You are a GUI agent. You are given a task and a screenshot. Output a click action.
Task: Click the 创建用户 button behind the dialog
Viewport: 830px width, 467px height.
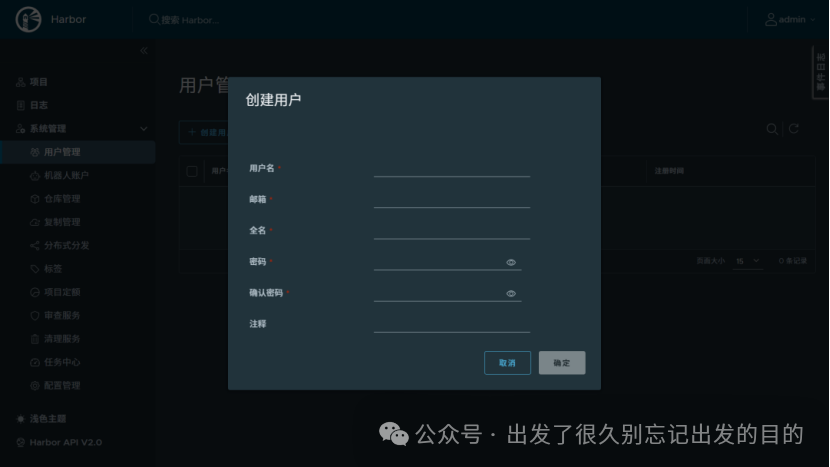pyautogui.click(x=204, y=132)
